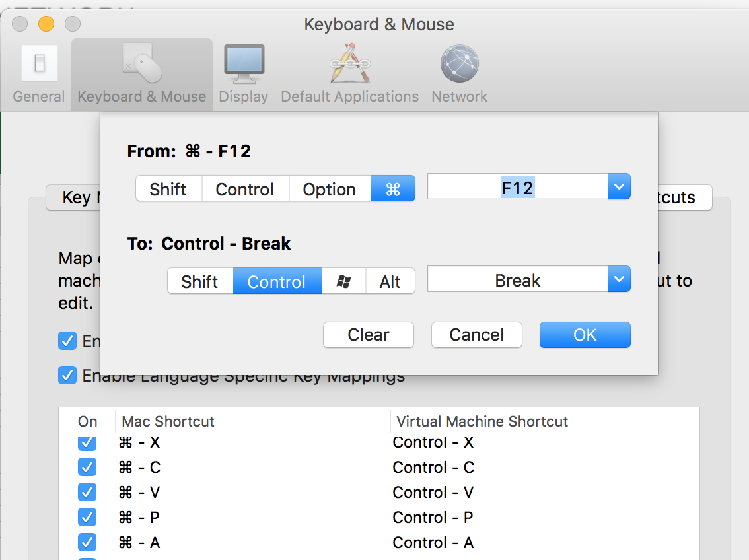749x560 pixels.
Task: Disable the ⌘ - X shortcut mapping
Action: (x=87, y=443)
